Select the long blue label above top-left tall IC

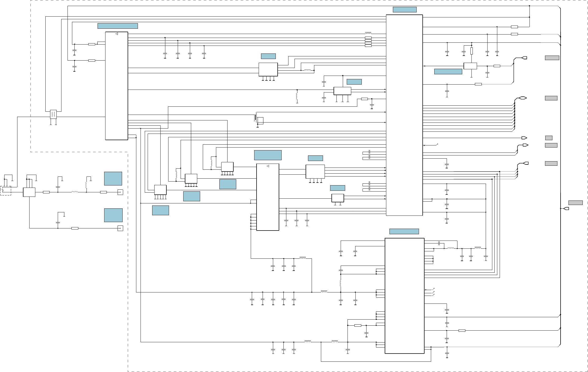click(x=118, y=26)
